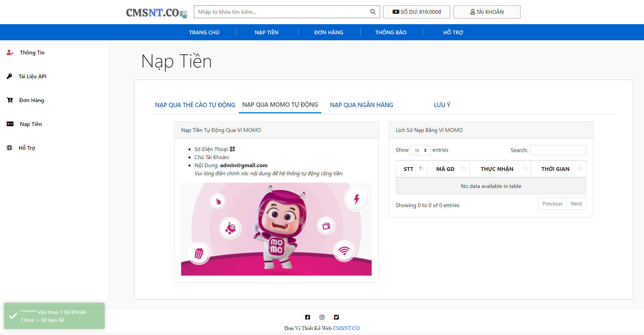Image resolution: width=644 pixels, height=335 pixels.
Task: Open the Twitter icon in footer
Action: pyautogui.click(x=336, y=317)
